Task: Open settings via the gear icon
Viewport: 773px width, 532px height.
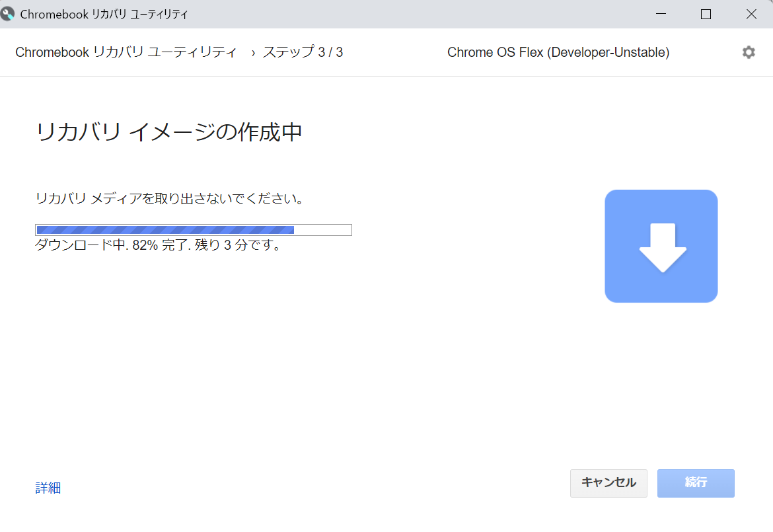Action: pyautogui.click(x=749, y=52)
